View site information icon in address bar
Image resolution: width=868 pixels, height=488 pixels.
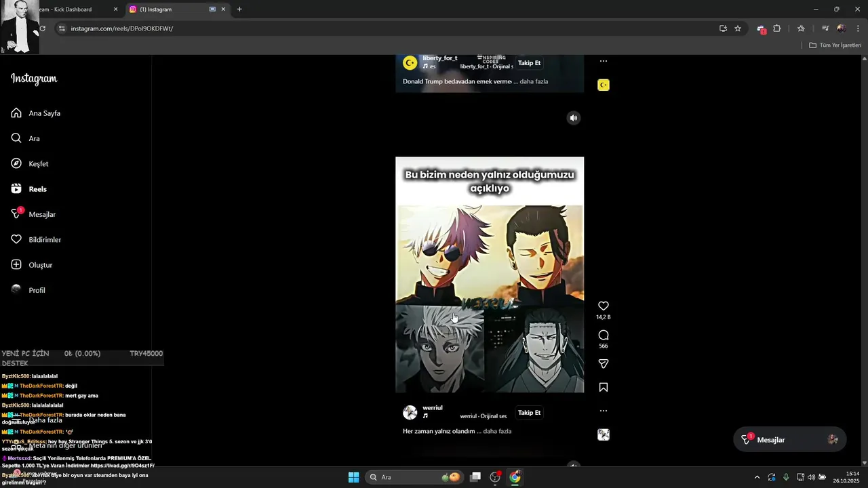tap(62, 28)
